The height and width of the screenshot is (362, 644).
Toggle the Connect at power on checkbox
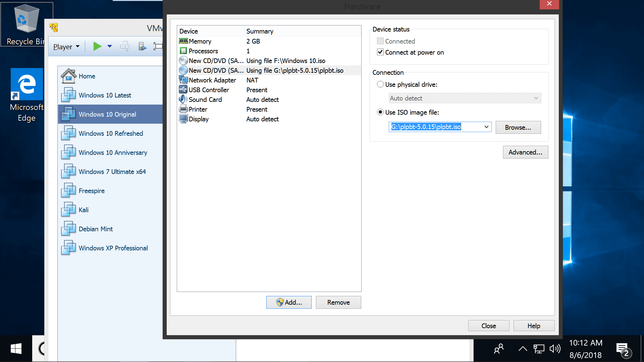[380, 52]
